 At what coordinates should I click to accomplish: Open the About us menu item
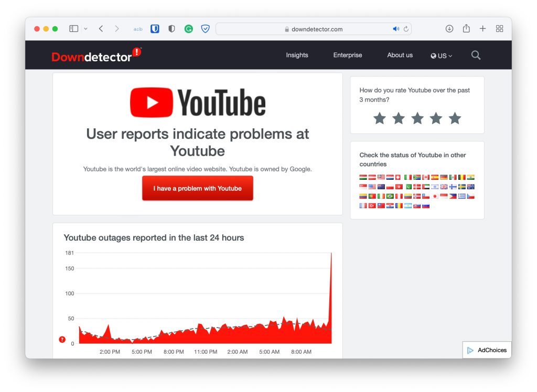pos(400,55)
